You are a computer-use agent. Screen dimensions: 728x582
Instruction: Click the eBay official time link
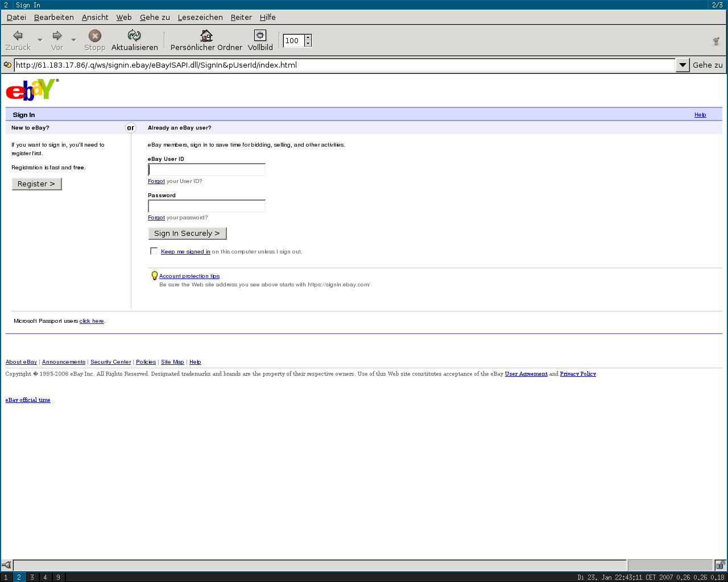click(28, 400)
